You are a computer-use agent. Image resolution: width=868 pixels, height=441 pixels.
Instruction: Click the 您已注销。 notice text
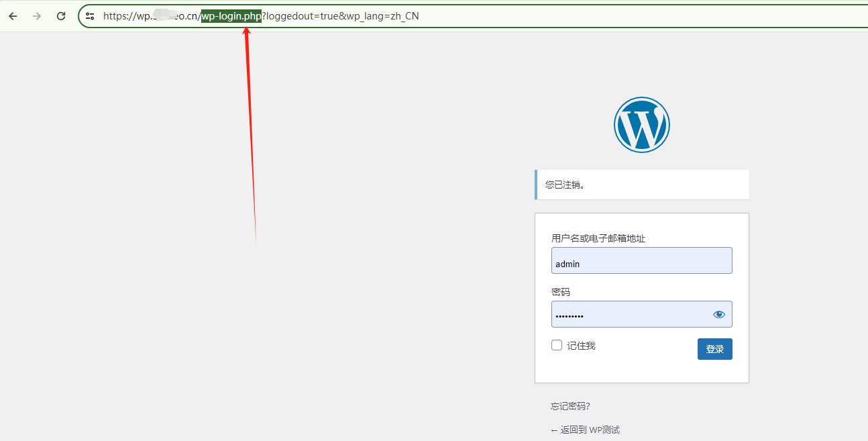point(565,185)
